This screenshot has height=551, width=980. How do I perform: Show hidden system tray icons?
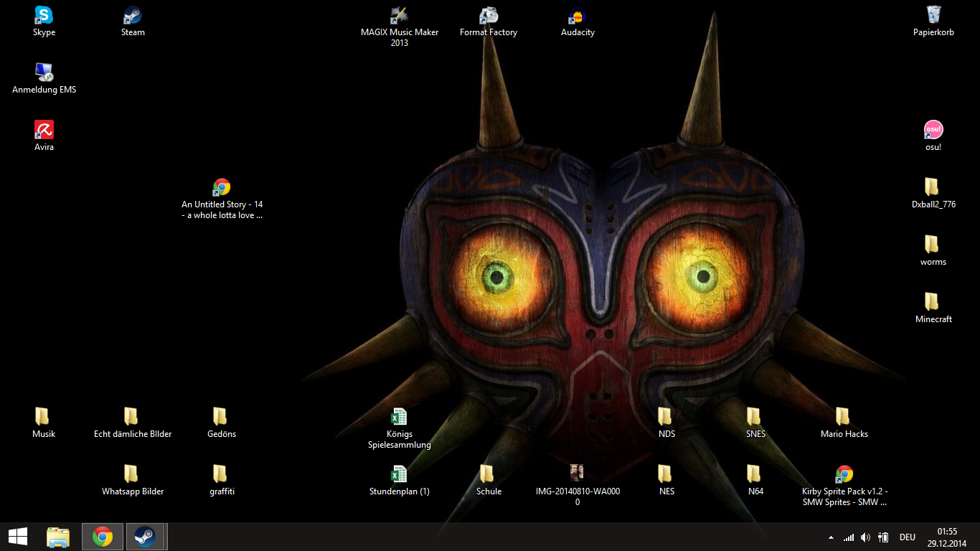point(831,537)
